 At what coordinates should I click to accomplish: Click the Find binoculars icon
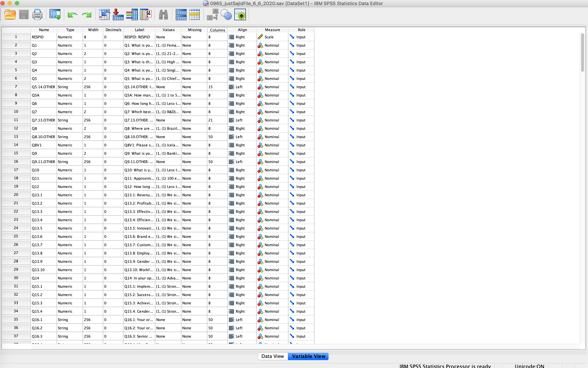pos(163,15)
